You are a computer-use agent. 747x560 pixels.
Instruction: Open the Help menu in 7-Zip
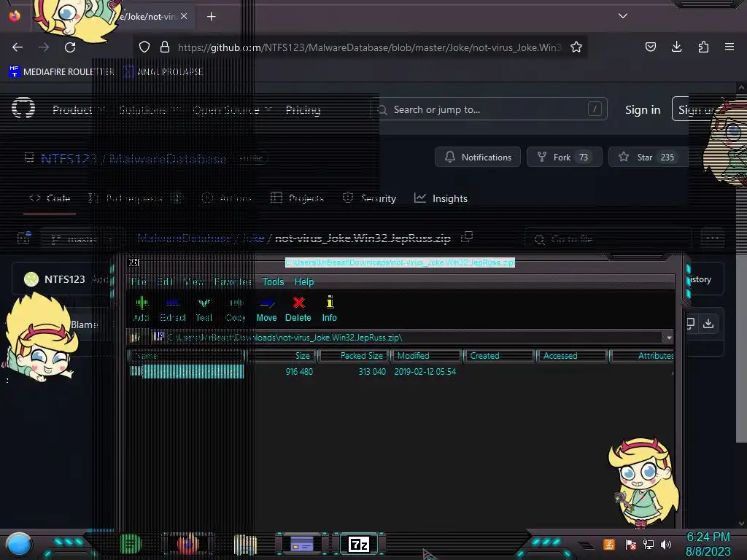tap(304, 282)
